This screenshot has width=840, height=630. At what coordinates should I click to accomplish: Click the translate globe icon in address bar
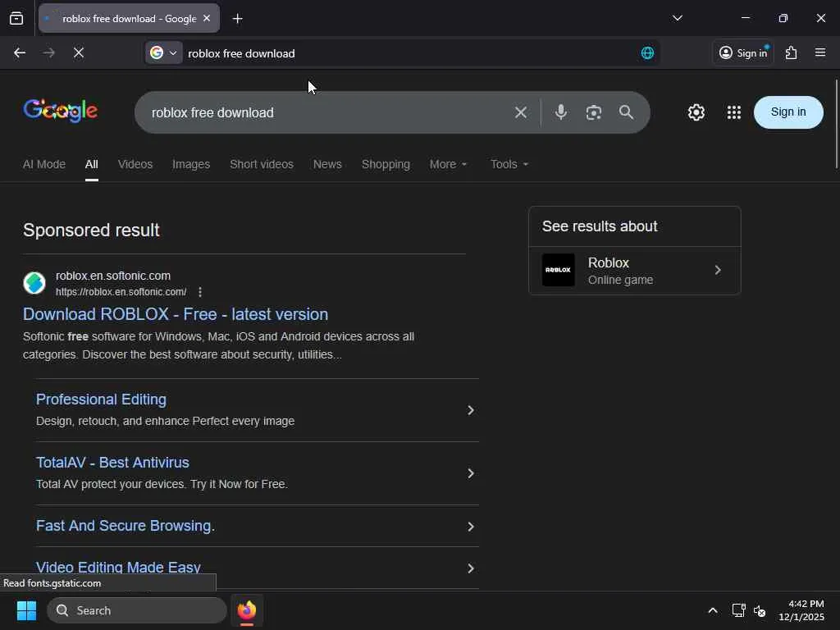click(x=647, y=52)
